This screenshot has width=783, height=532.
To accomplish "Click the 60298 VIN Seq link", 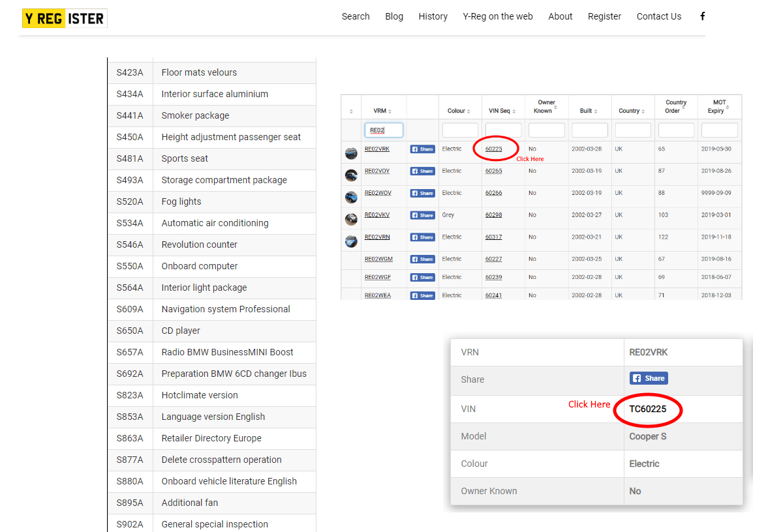I will [x=494, y=214].
